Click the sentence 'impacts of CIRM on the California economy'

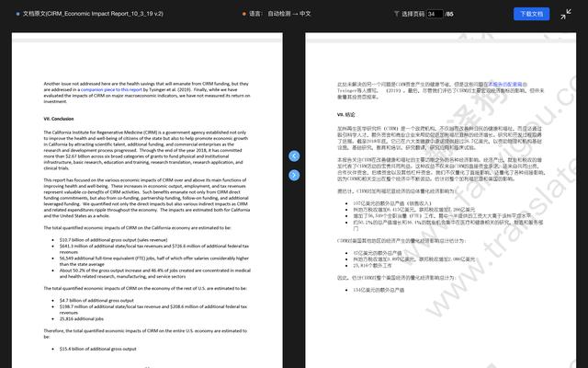point(137,228)
